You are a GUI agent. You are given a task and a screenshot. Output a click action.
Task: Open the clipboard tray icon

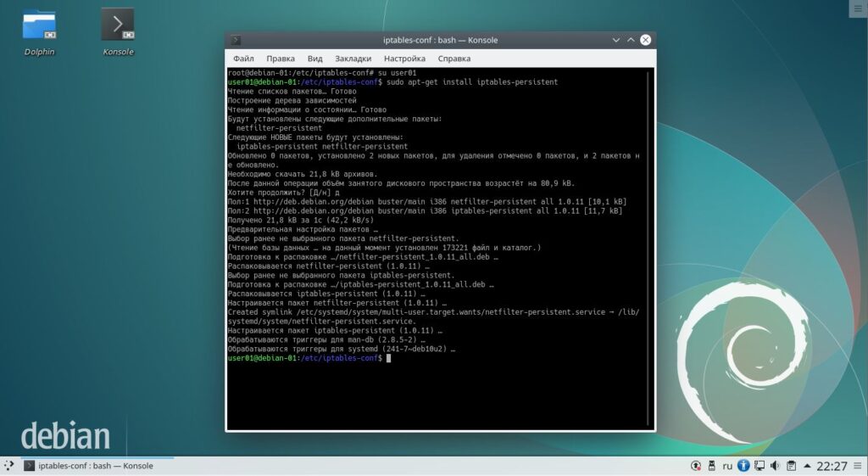click(x=791, y=466)
